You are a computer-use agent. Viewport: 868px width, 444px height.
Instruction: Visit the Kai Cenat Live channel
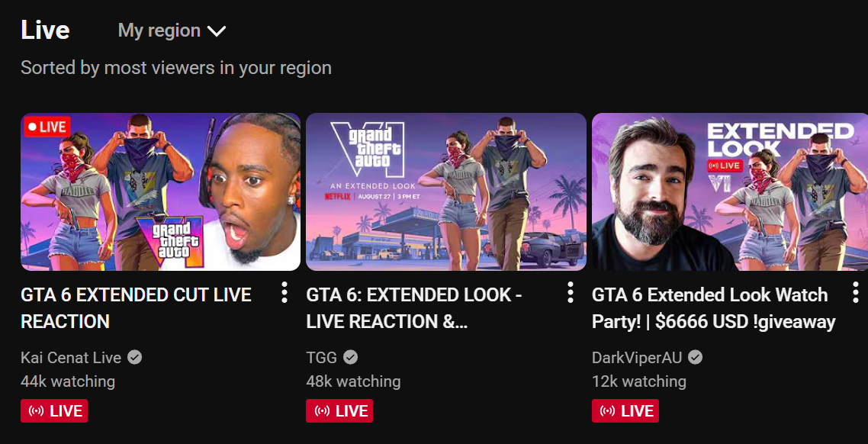(x=71, y=358)
